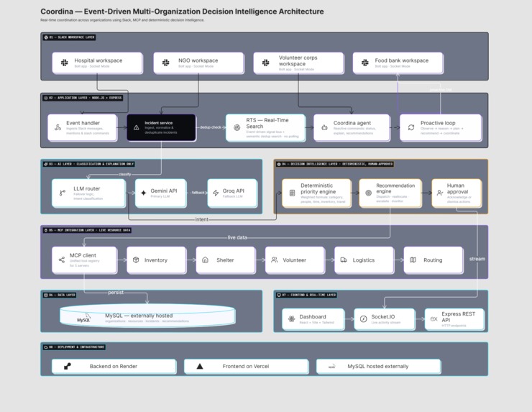The height and width of the screenshot is (412, 532).
Task: Click the small MySQL icon in MySQL hosted externally card
Action: click(332, 367)
